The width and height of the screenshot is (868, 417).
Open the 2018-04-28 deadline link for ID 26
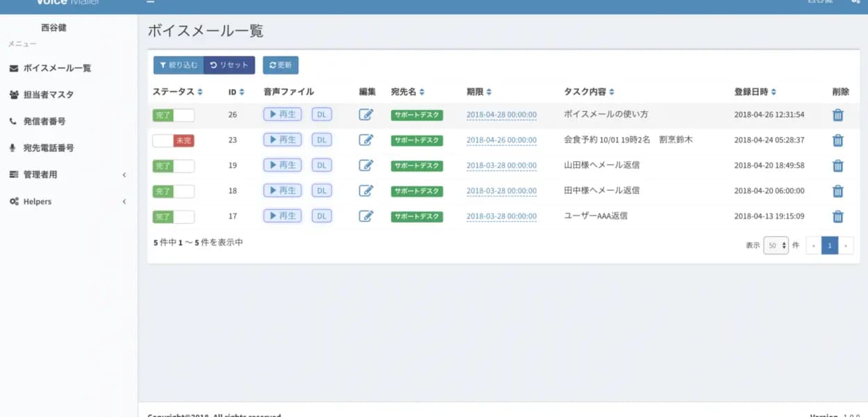click(x=501, y=114)
